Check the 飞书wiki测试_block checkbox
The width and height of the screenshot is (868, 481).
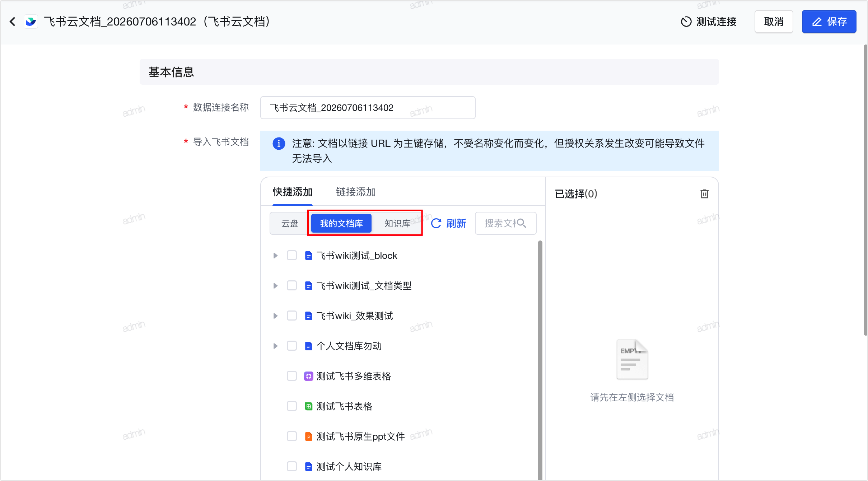pyautogui.click(x=292, y=256)
